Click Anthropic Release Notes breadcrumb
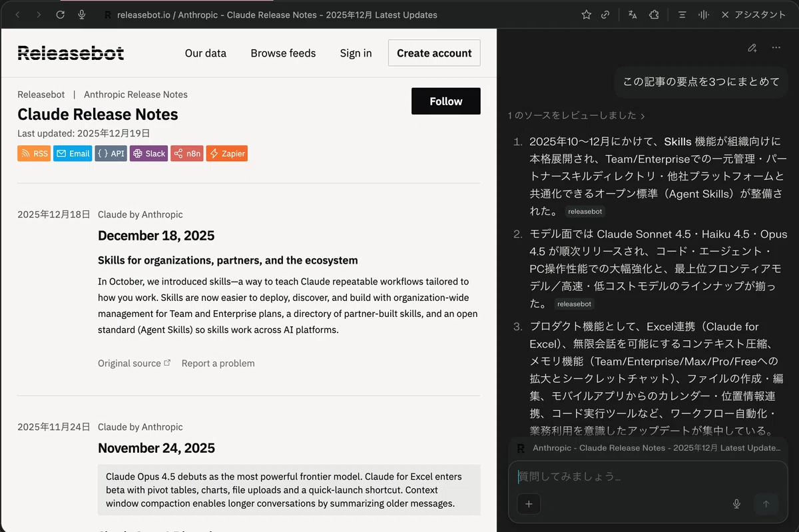The image size is (799, 532). (x=136, y=95)
